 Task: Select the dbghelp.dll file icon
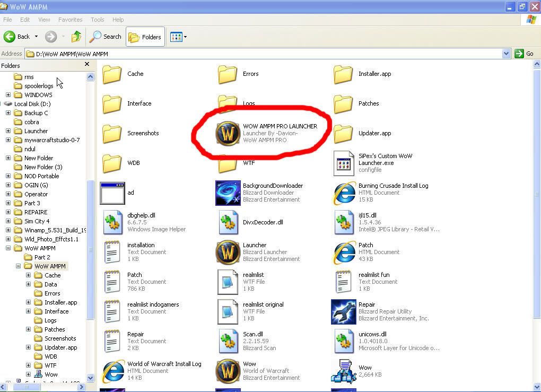[x=112, y=223]
